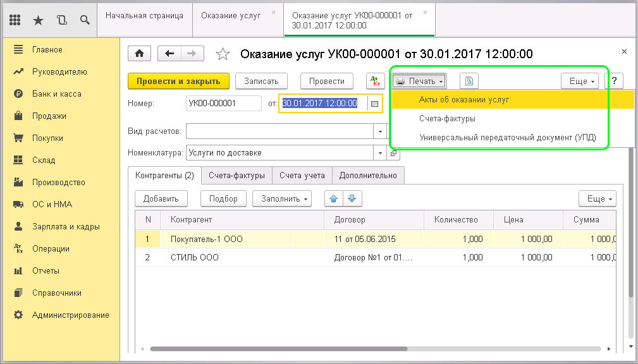
Task: Open the calendar picker for date field
Action: 375,104
